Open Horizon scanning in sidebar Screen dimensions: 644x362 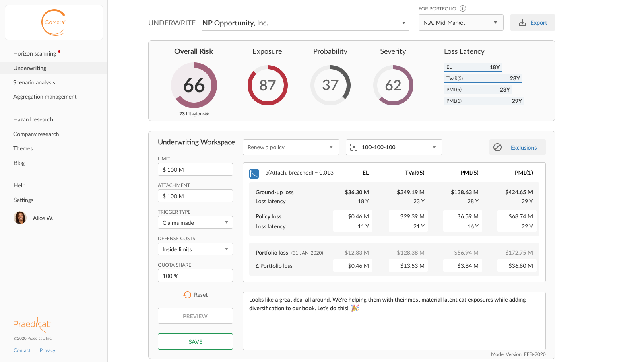(x=35, y=53)
